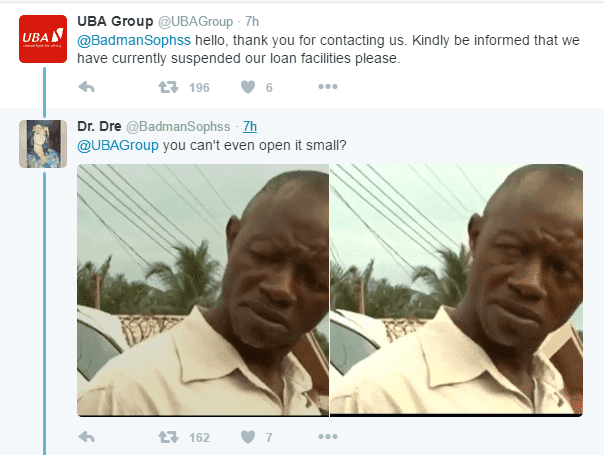Open the UBA Group display name
The image size is (604, 455).
pos(115,21)
